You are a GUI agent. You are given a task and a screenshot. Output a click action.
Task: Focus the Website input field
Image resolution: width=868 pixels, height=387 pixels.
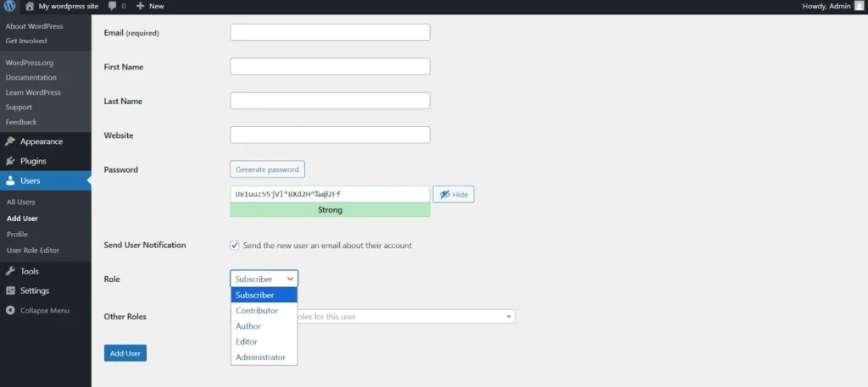coord(330,135)
